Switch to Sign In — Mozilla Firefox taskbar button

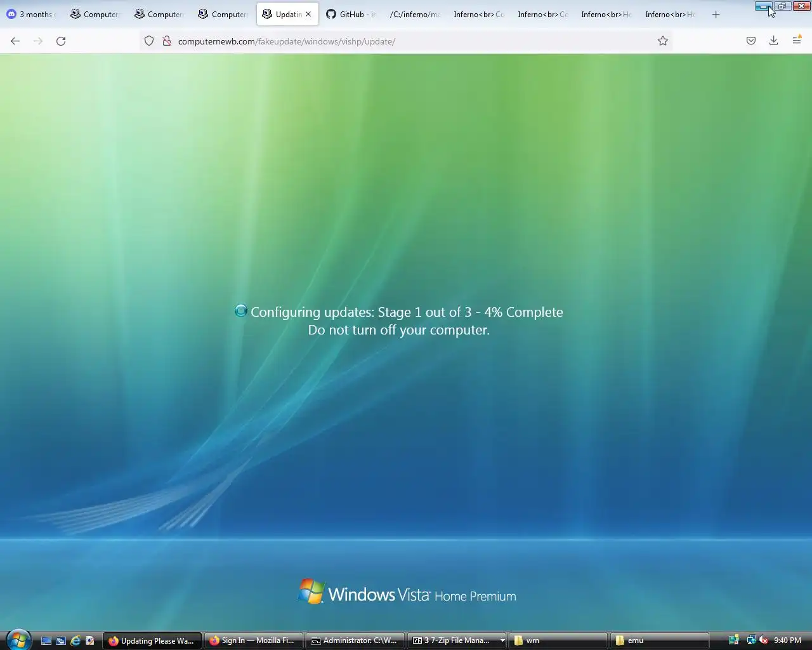coord(253,640)
